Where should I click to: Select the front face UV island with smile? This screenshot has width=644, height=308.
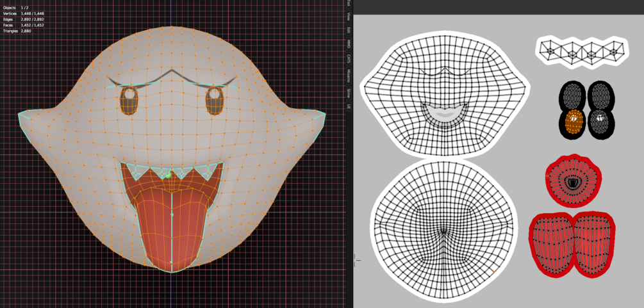[445, 95]
